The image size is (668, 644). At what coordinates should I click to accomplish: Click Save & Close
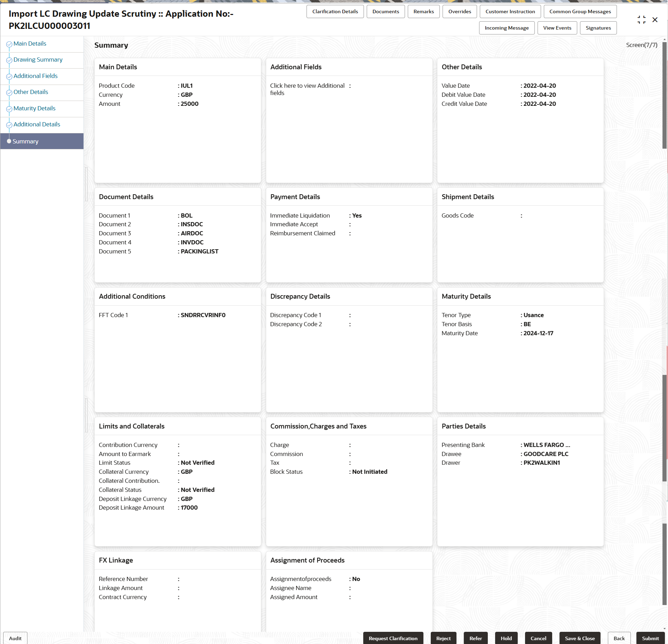[579, 638]
